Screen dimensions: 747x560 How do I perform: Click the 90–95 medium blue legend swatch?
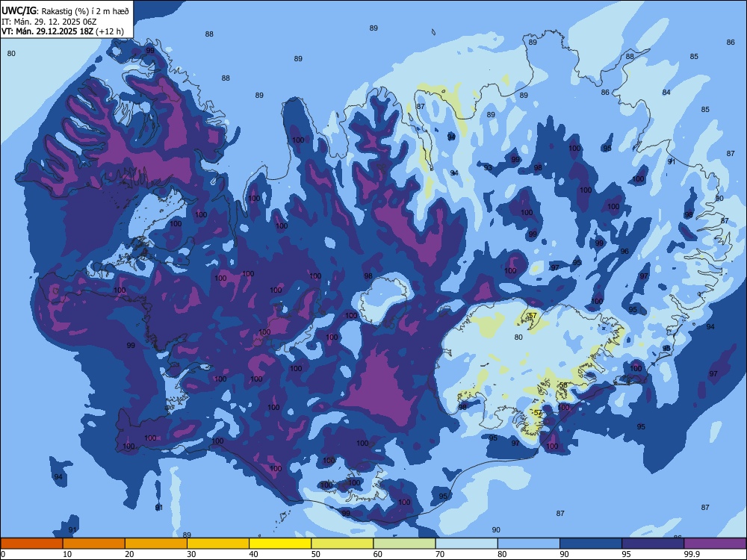pos(591,544)
